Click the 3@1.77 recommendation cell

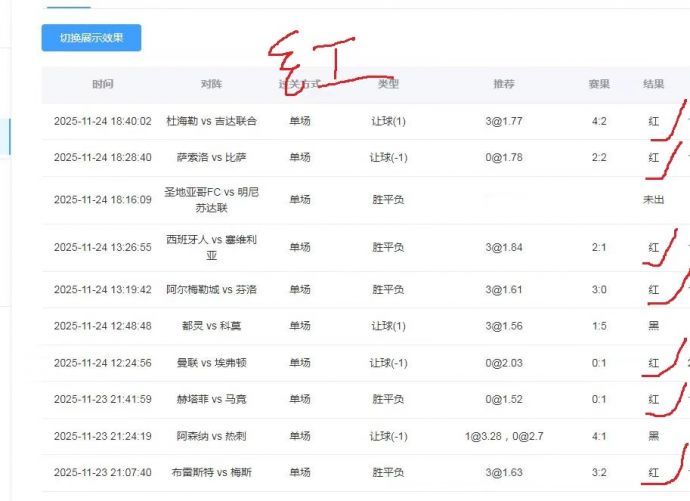[504, 121]
